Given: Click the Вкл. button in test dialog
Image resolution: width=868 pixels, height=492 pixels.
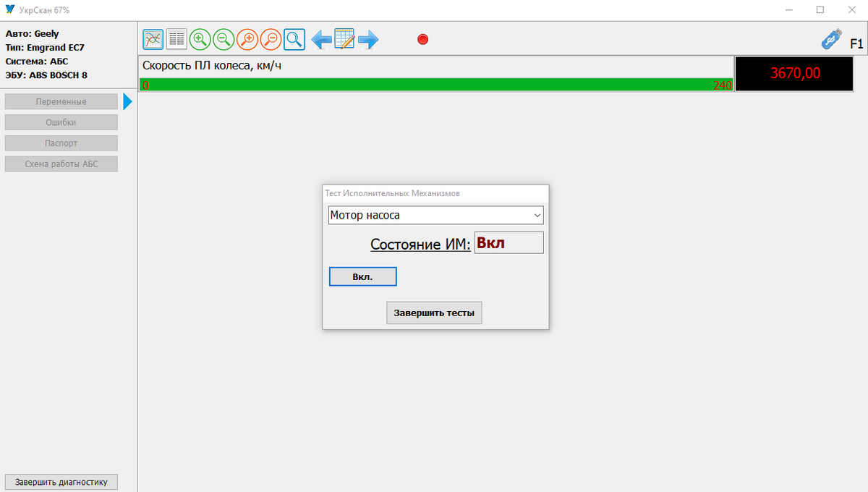Looking at the screenshot, I should tap(363, 277).
